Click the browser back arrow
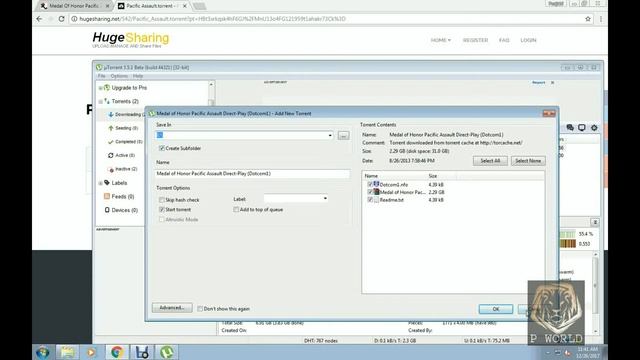The width and height of the screenshot is (640, 360). click(x=39, y=19)
